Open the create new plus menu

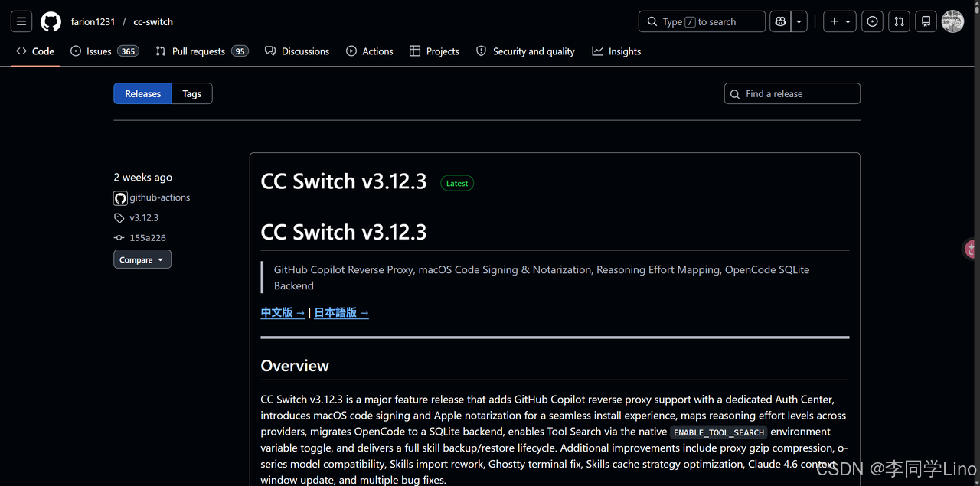tap(840, 21)
